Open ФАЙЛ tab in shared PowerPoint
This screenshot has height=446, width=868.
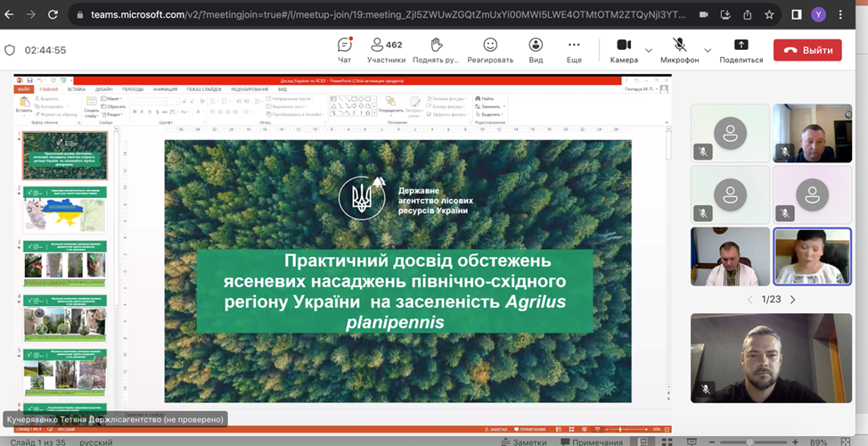23,89
